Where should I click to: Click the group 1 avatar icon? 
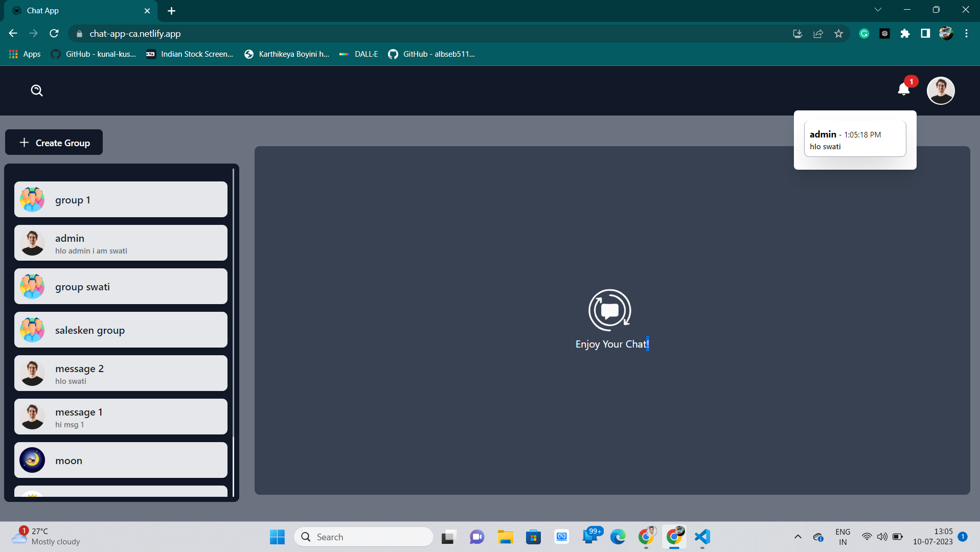coord(32,199)
